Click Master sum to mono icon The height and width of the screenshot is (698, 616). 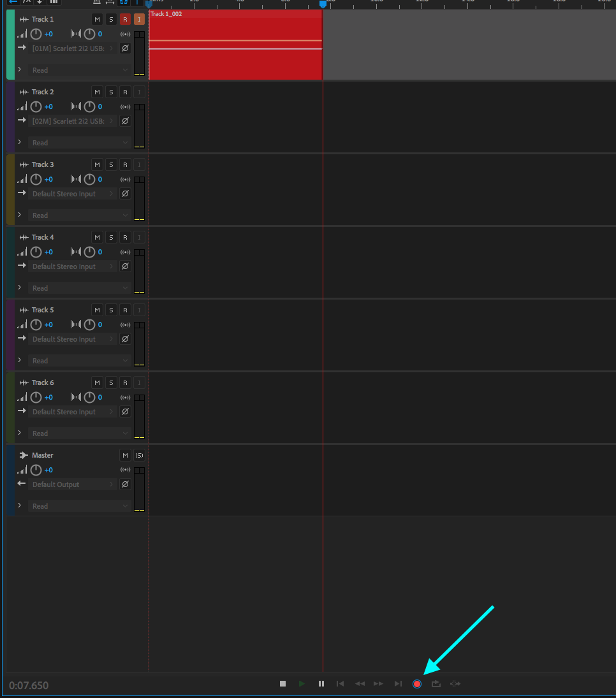125,470
